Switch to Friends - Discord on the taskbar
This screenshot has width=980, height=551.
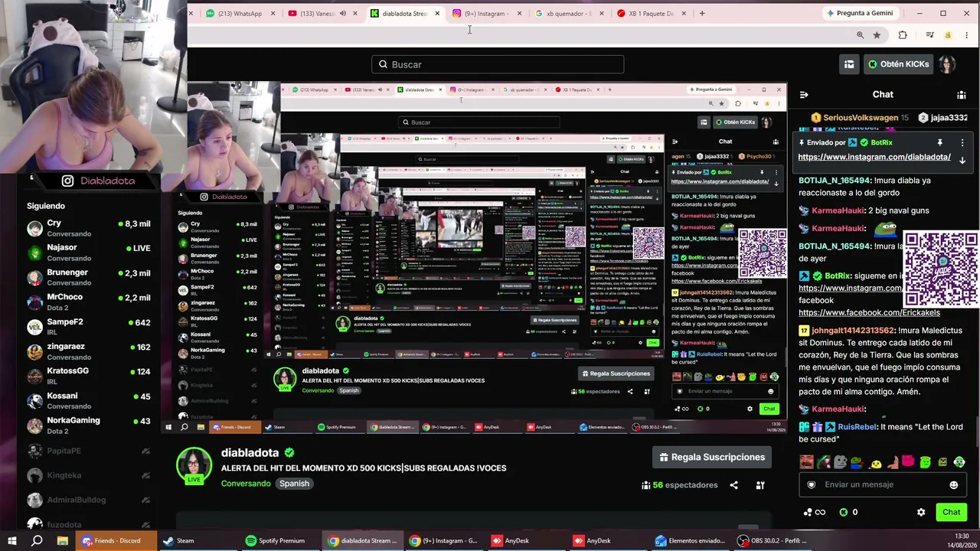pyautogui.click(x=117, y=540)
